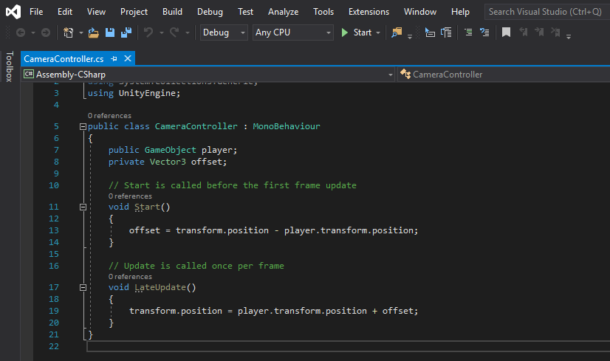
Task: Open the CameraController type dropdown
Action: [x=504, y=74]
